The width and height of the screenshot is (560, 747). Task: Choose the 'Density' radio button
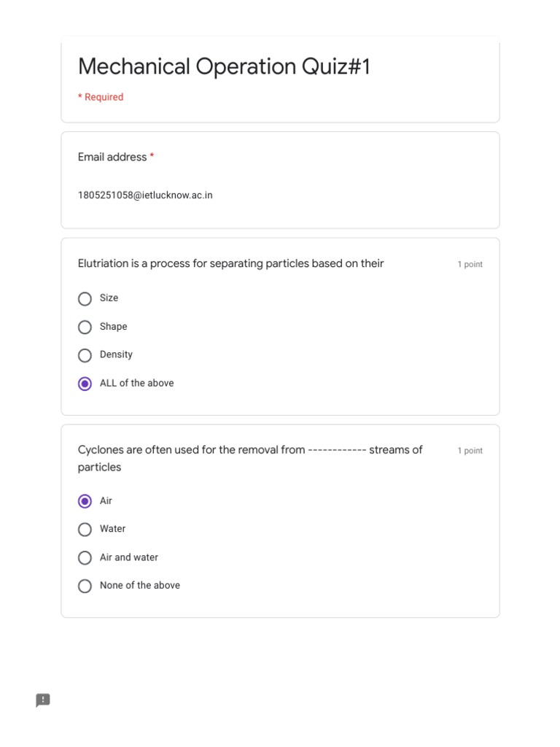(85, 355)
